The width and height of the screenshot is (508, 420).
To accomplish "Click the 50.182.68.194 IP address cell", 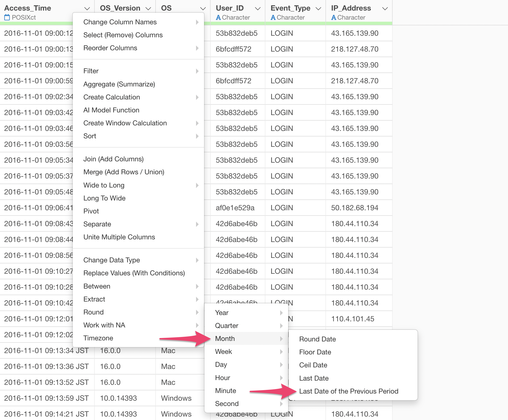I will coord(354,208).
